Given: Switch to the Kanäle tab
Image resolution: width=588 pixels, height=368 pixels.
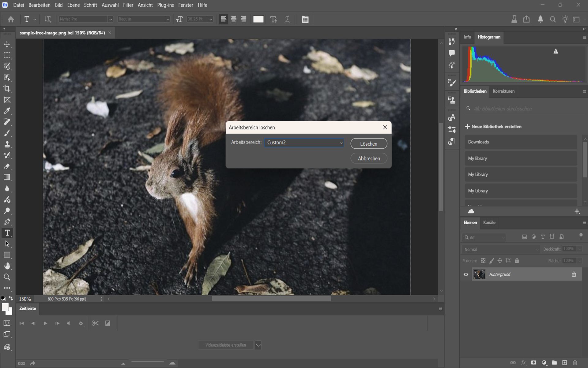Looking at the screenshot, I should pos(489,223).
